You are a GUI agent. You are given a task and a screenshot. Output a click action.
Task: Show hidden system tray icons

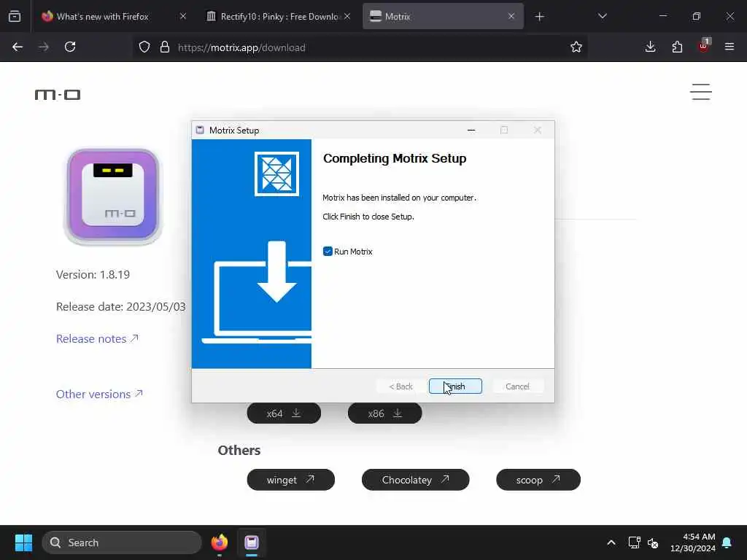(x=611, y=542)
